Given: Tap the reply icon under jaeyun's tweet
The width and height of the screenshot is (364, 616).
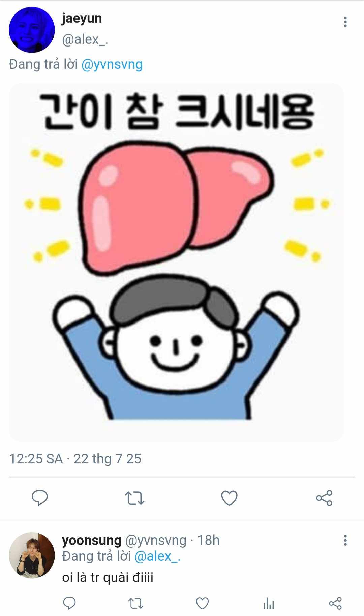Looking at the screenshot, I should click(40, 498).
